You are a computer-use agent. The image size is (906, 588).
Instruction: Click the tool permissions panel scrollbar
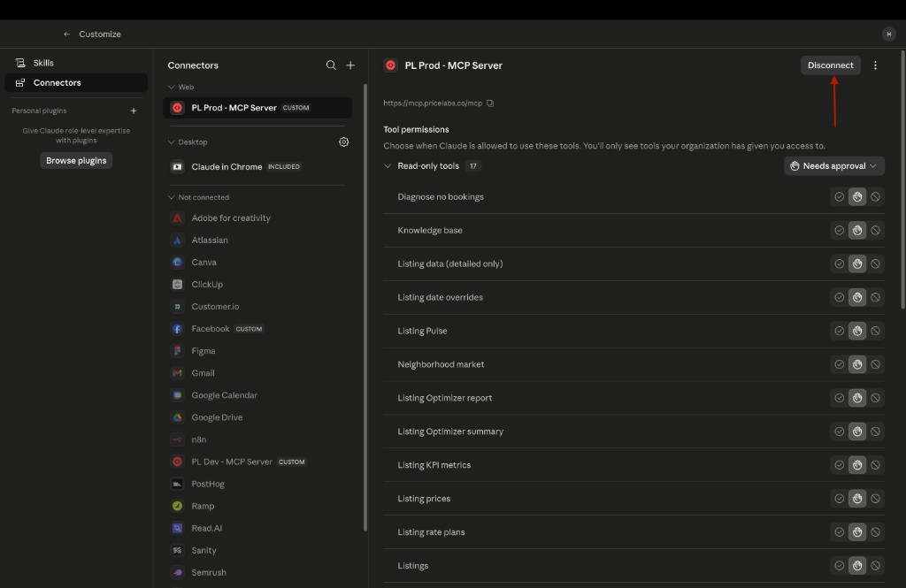click(x=902, y=179)
